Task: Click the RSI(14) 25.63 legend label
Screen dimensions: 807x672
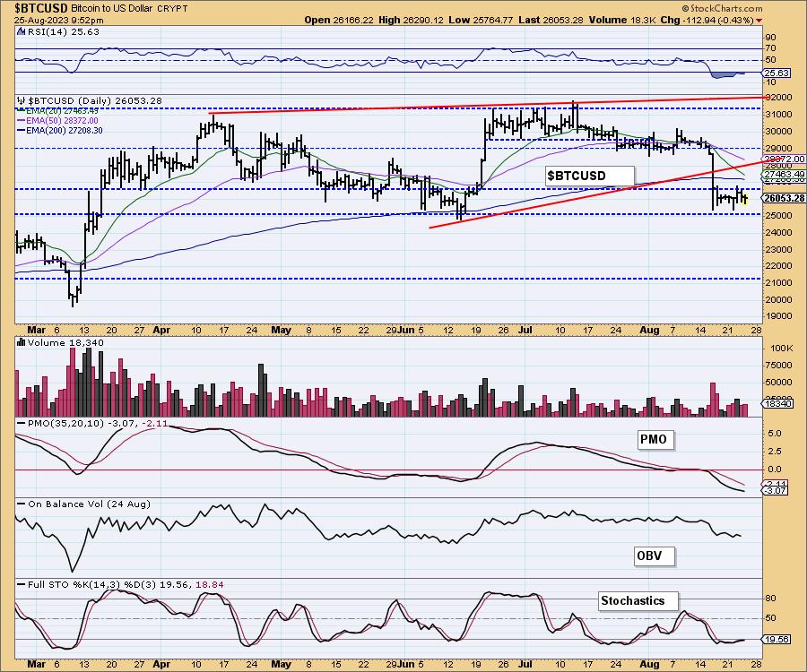Action: [62, 32]
